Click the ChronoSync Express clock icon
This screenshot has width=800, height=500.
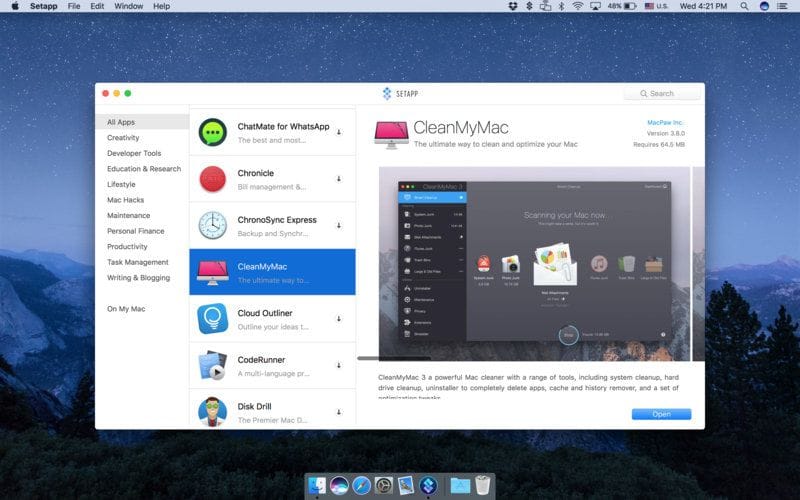[212, 225]
